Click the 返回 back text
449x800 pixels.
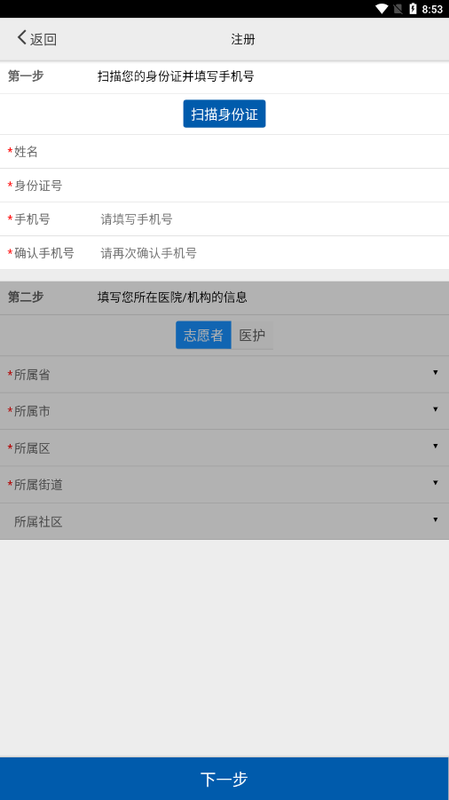pyautogui.click(x=43, y=39)
